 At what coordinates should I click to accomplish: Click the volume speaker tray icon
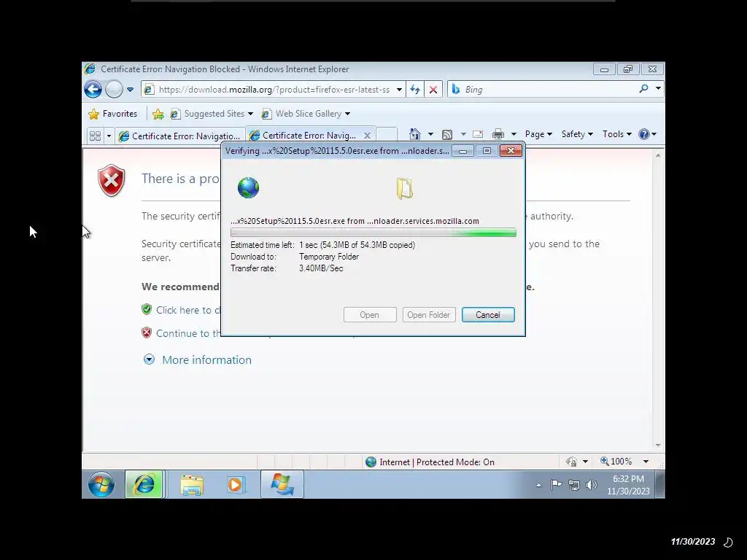point(591,485)
